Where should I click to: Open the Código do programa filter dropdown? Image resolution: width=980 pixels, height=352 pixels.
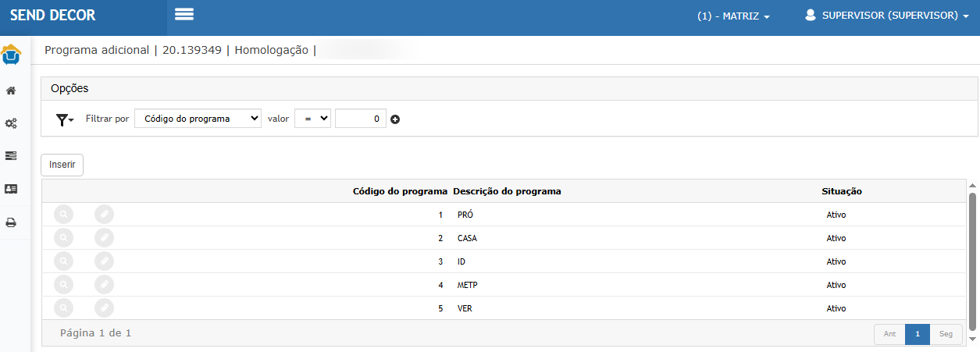click(x=198, y=119)
